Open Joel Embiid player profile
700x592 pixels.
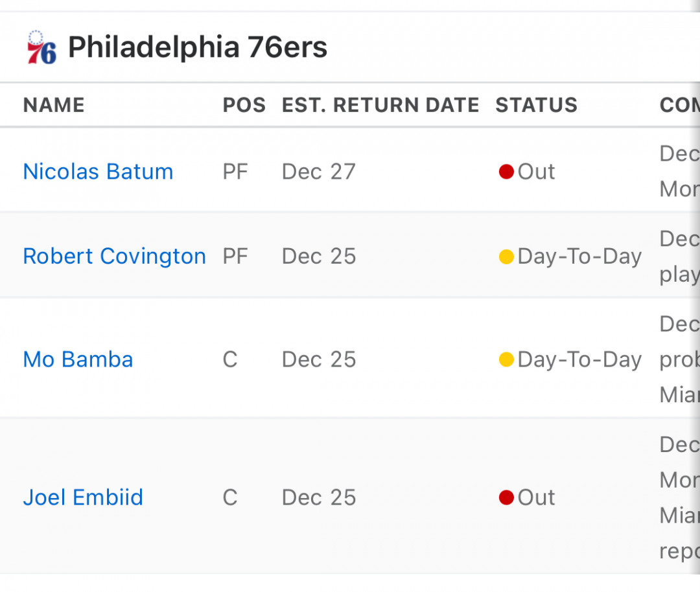click(83, 497)
